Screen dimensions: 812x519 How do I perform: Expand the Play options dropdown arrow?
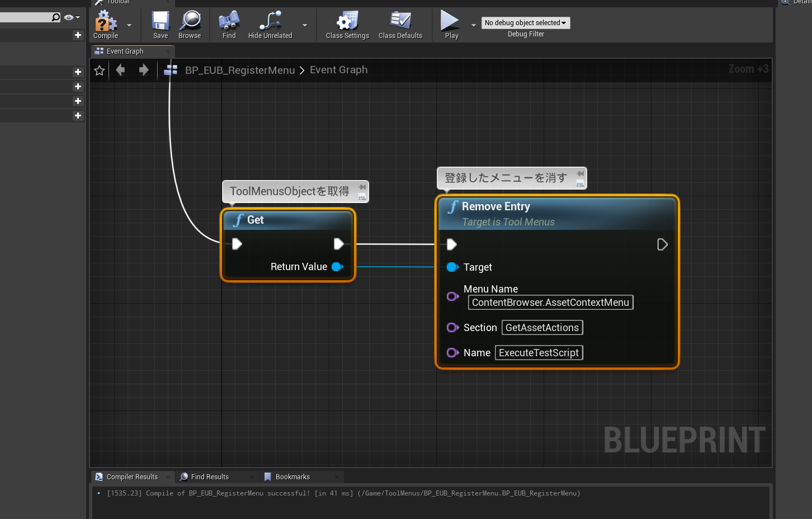[x=473, y=25]
